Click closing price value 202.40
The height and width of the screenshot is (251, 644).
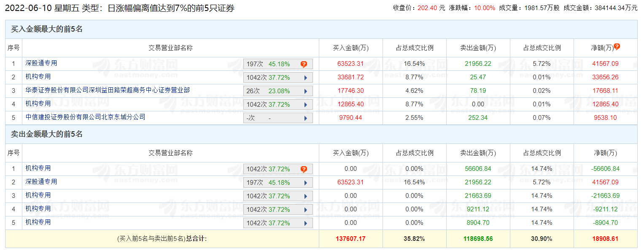point(427,8)
